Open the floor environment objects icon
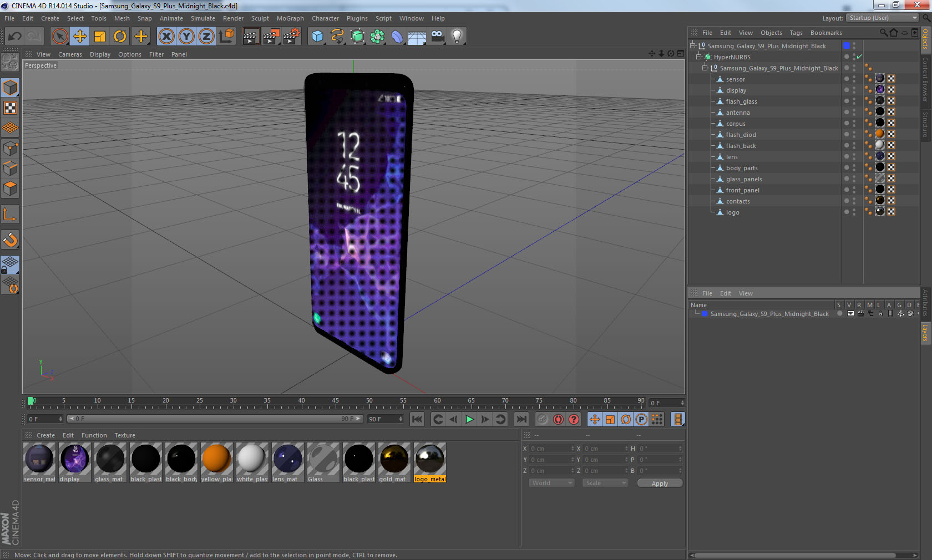932x560 pixels. [417, 37]
